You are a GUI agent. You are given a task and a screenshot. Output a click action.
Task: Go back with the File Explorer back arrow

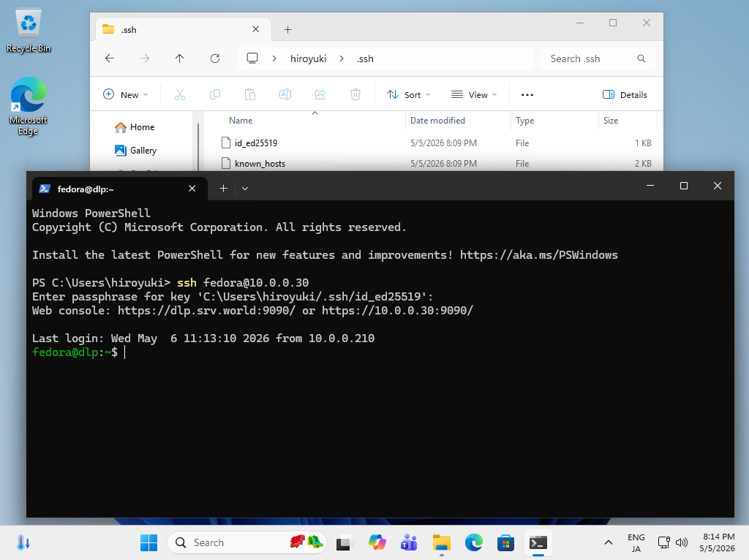tap(110, 58)
